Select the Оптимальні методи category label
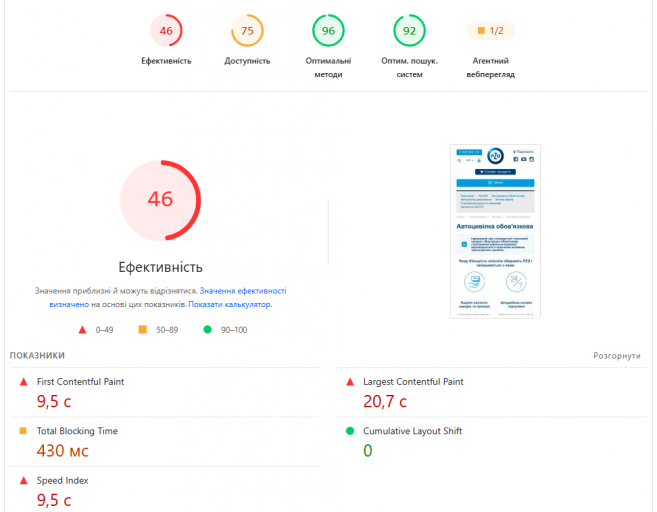The height and width of the screenshot is (512, 657). tap(328, 67)
